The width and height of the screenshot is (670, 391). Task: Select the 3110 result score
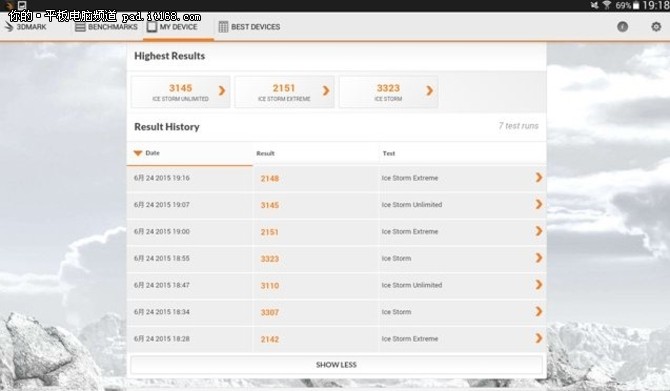tap(270, 286)
